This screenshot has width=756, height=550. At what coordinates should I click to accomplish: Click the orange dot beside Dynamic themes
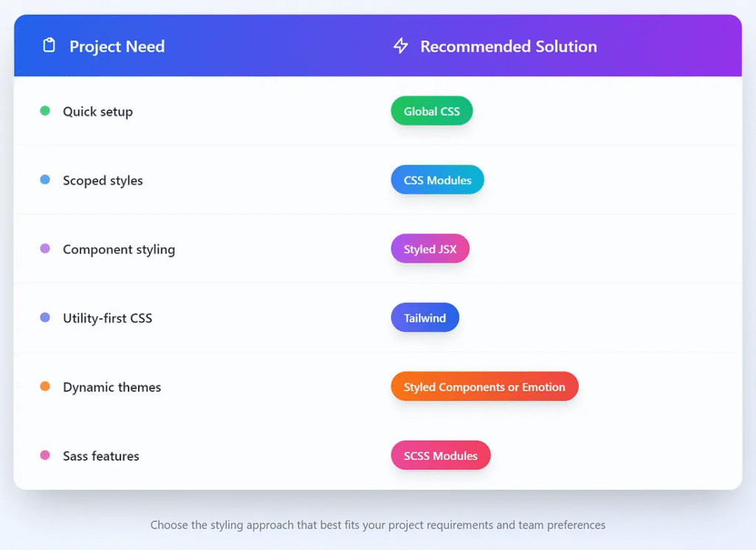point(45,386)
